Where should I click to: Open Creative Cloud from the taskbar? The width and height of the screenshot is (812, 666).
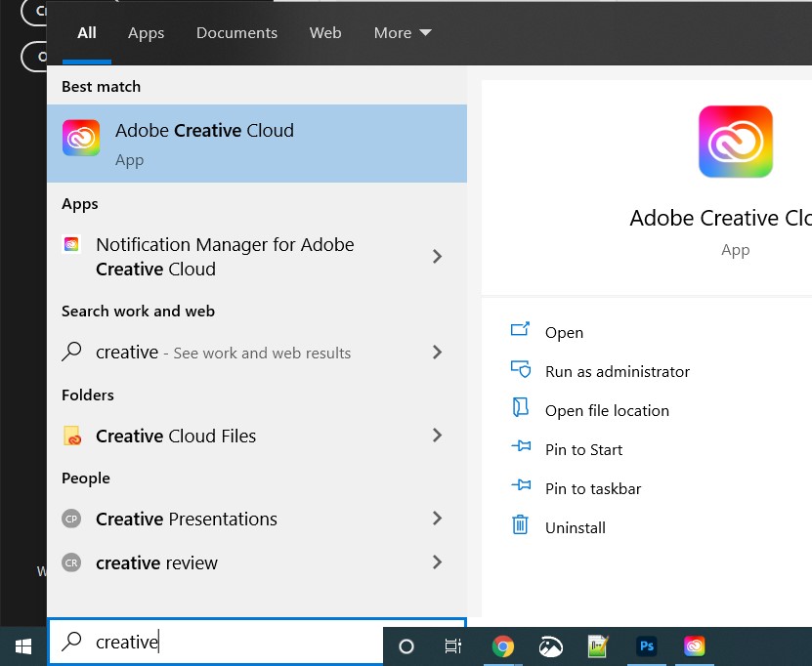(x=694, y=646)
